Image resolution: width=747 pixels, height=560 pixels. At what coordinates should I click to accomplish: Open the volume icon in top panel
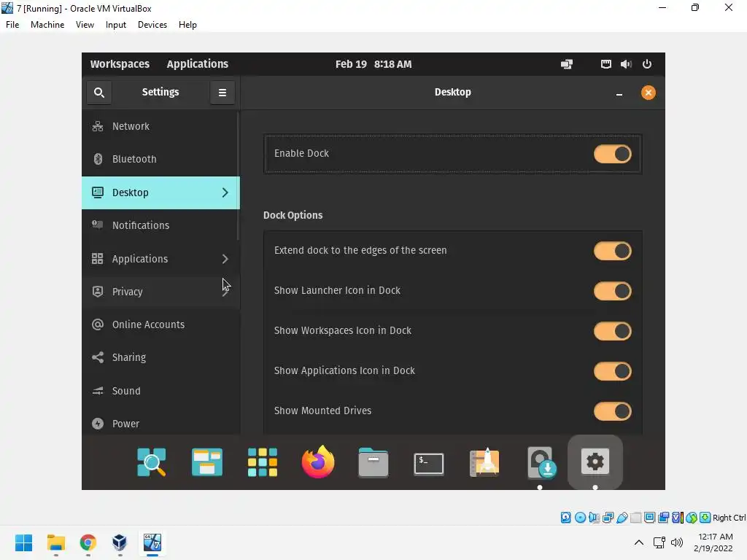pos(626,64)
